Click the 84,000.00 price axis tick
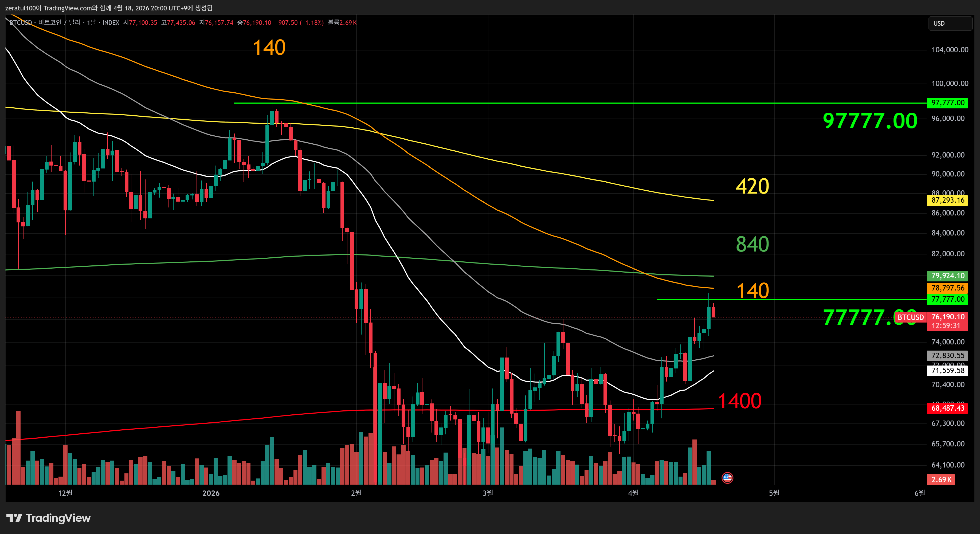The image size is (980, 534). (948, 233)
